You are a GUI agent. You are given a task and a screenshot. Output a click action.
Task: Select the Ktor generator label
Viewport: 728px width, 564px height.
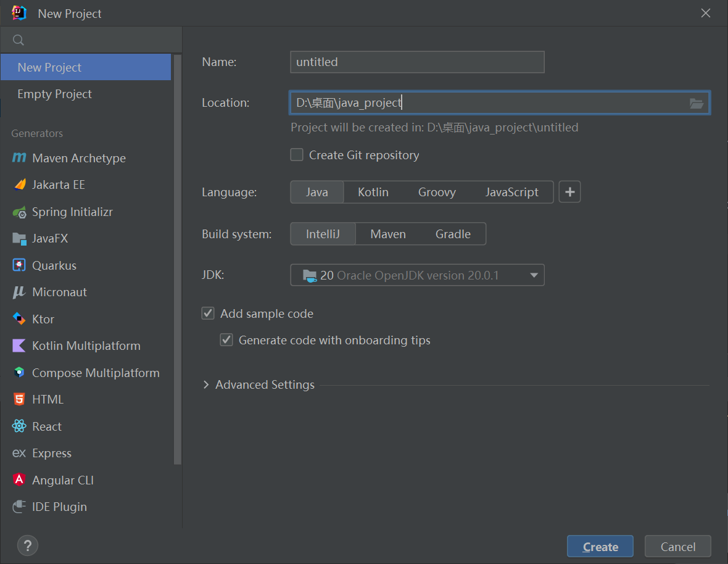(x=43, y=319)
